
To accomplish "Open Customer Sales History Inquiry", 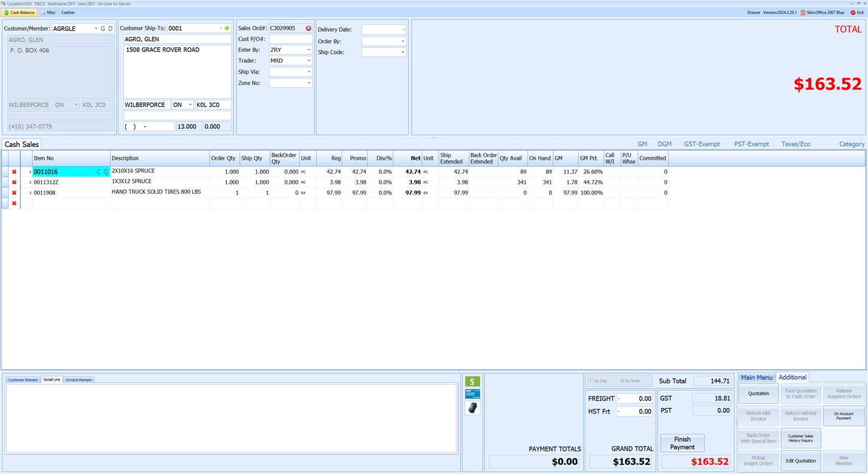I will tap(800, 438).
